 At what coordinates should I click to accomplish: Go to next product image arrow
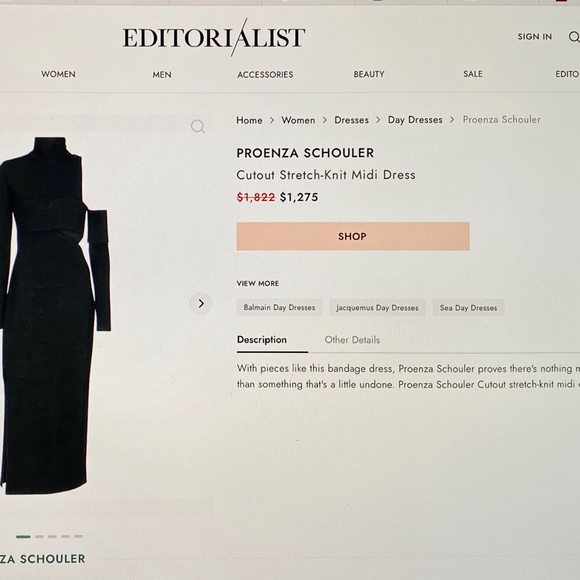[201, 304]
